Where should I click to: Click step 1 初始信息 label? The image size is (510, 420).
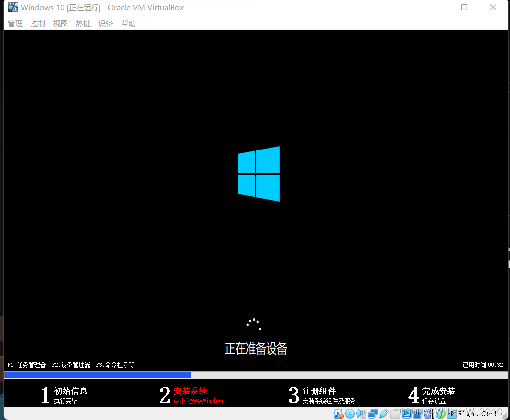point(70,391)
